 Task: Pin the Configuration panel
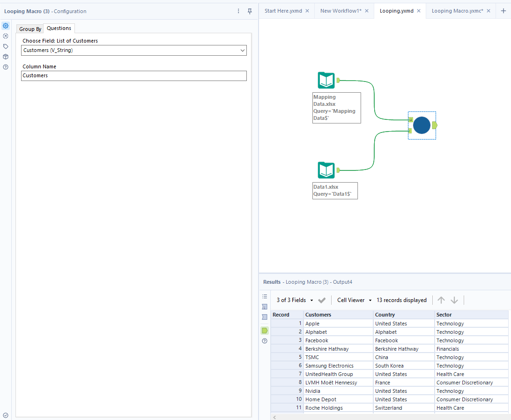[x=250, y=11]
